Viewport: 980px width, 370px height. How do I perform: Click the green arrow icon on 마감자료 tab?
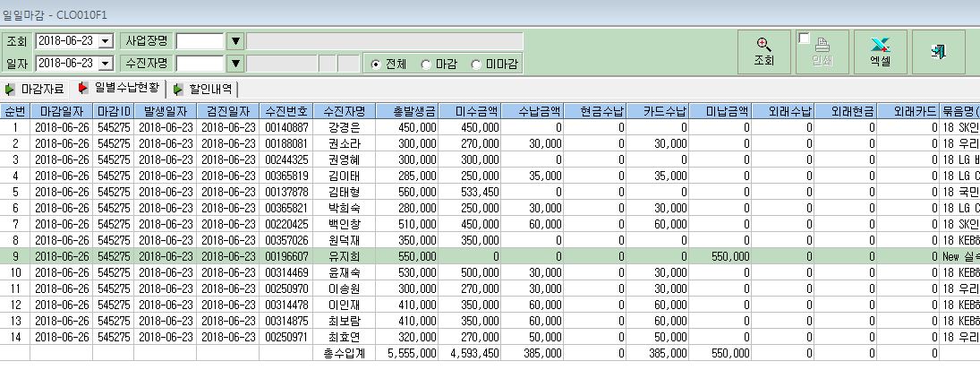point(11,89)
